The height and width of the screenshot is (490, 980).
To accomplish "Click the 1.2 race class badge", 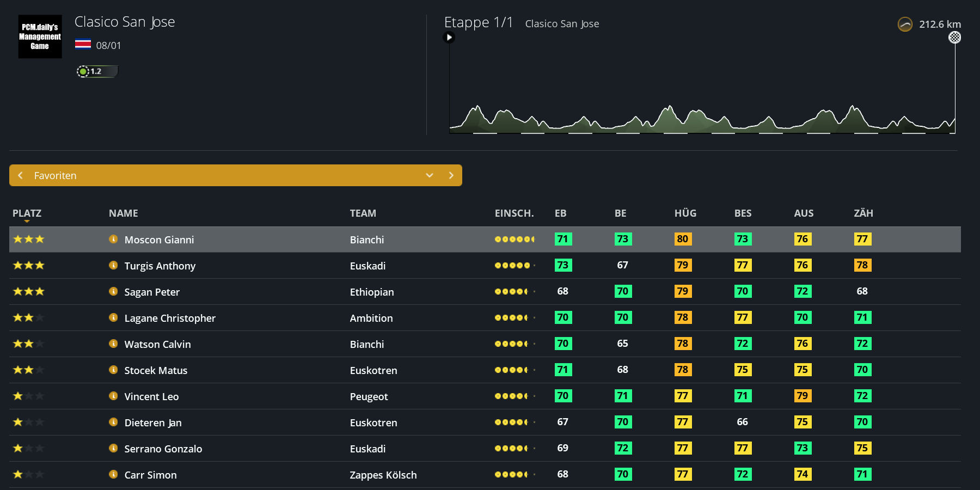I will [x=96, y=71].
